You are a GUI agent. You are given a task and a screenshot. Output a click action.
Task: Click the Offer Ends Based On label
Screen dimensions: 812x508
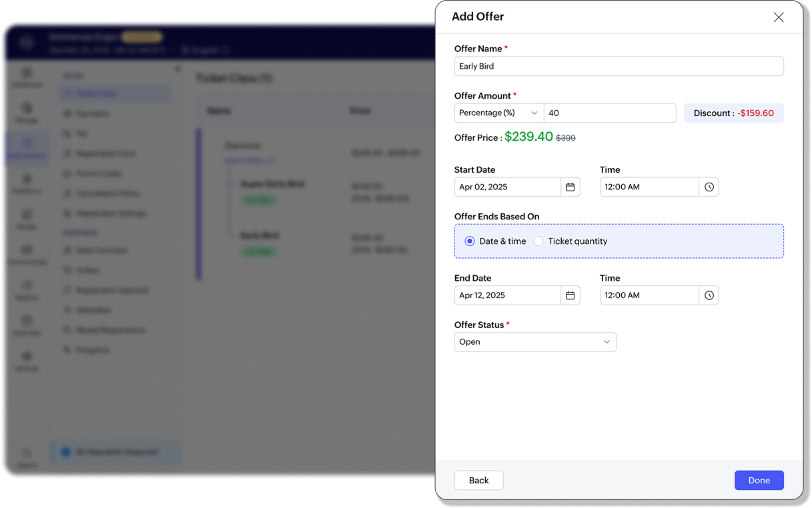point(497,217)
